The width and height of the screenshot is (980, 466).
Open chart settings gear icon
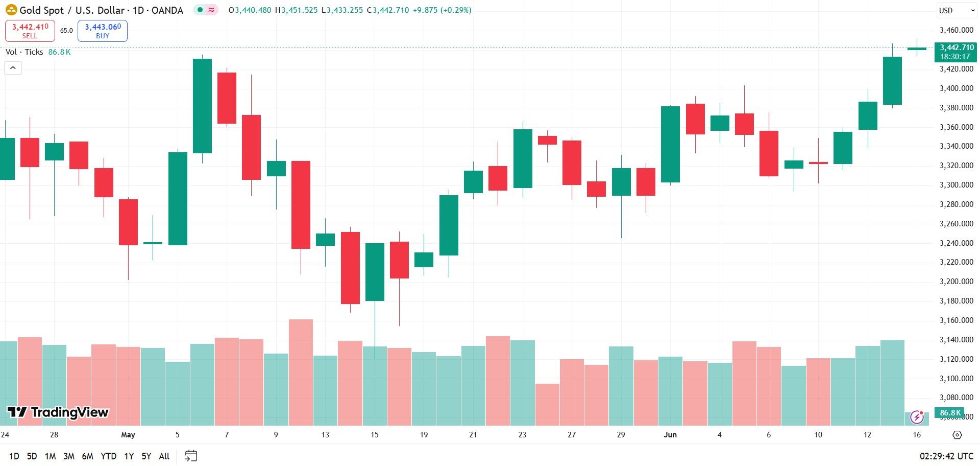[957, 435]
